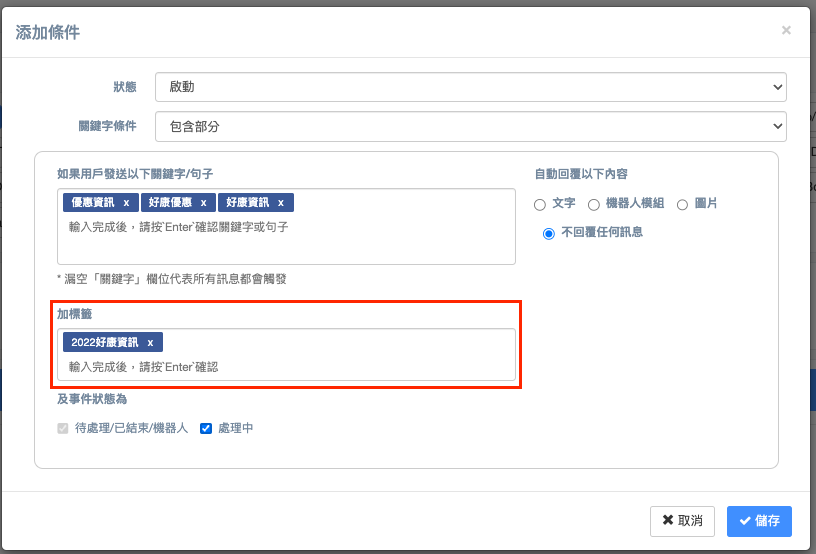816x554 pixels.
Task: Click the 取消 button
Action: point(682,521)
